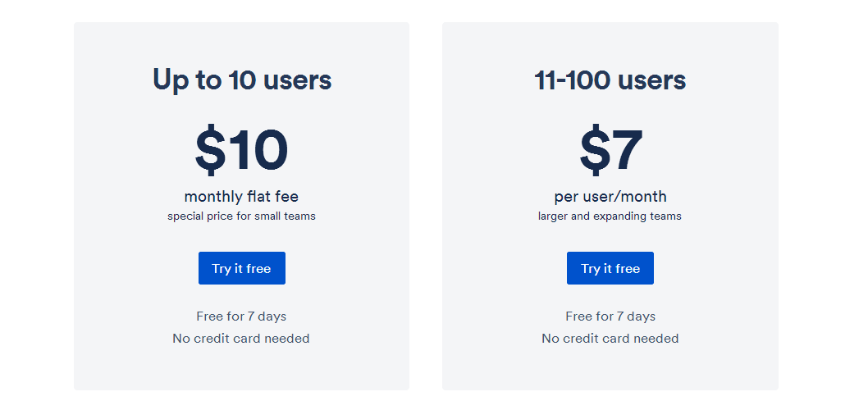Click 'No credit card needed' under $7 plan
The height and width of the screenshot is (419, 868).
click(610, 338)
